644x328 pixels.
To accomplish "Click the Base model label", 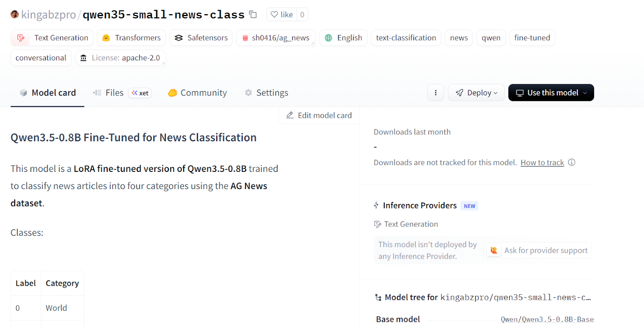I will coord(398,319).
